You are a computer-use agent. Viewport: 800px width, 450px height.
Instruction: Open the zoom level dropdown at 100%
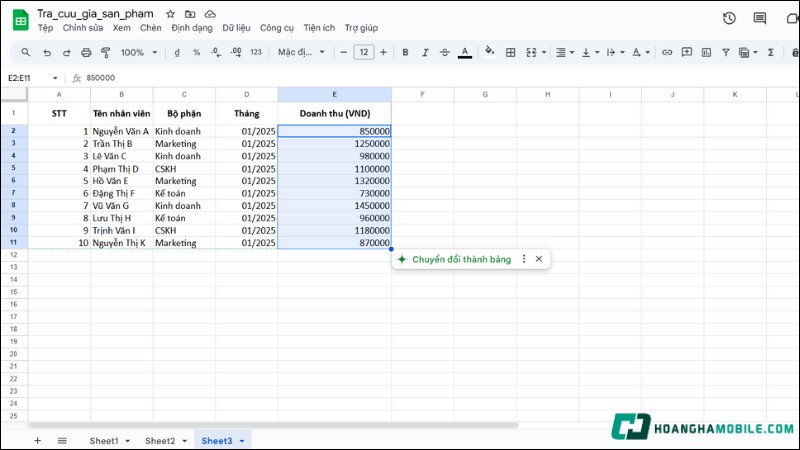[139, 52]
